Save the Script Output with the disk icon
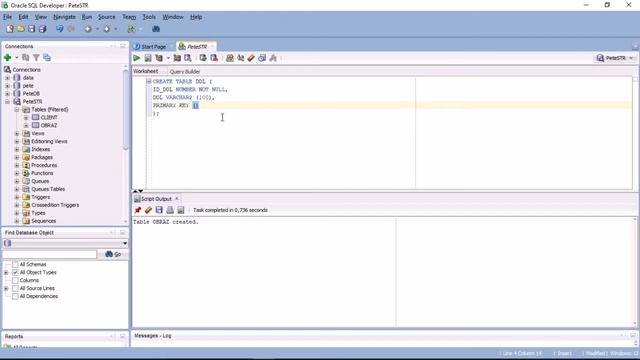The height and width of the screenshot is (360, 640). click(x=159, y=210)
